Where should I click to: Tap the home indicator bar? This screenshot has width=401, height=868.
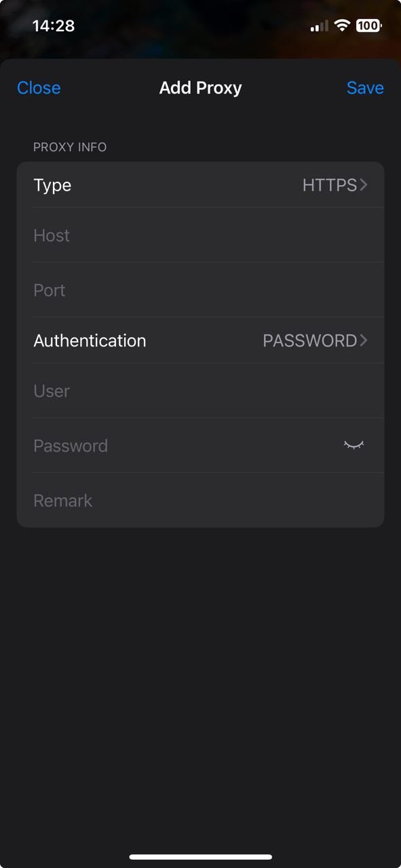[200, 856]
